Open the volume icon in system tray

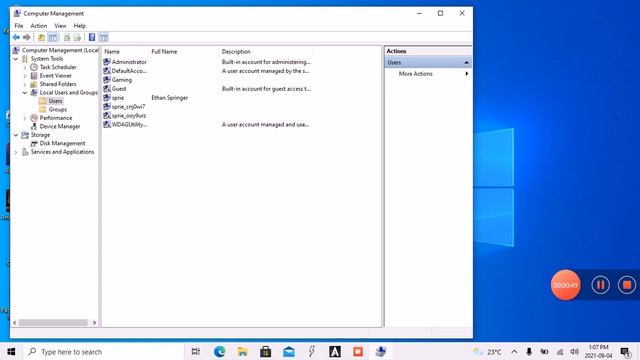575,352
